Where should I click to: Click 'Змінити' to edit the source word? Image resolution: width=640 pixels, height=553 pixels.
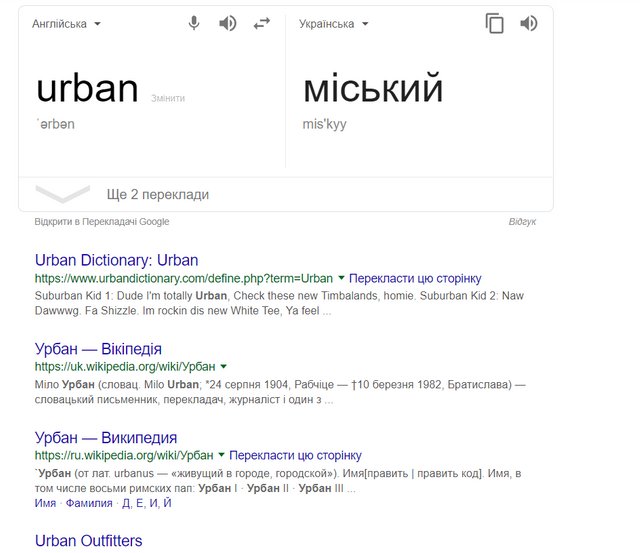(168, 98)
